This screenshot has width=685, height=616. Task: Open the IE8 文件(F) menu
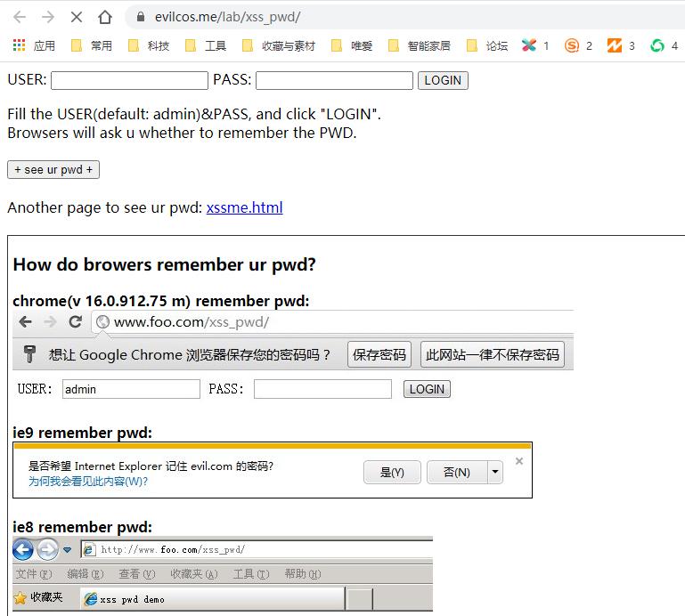(x=34, y=573)
